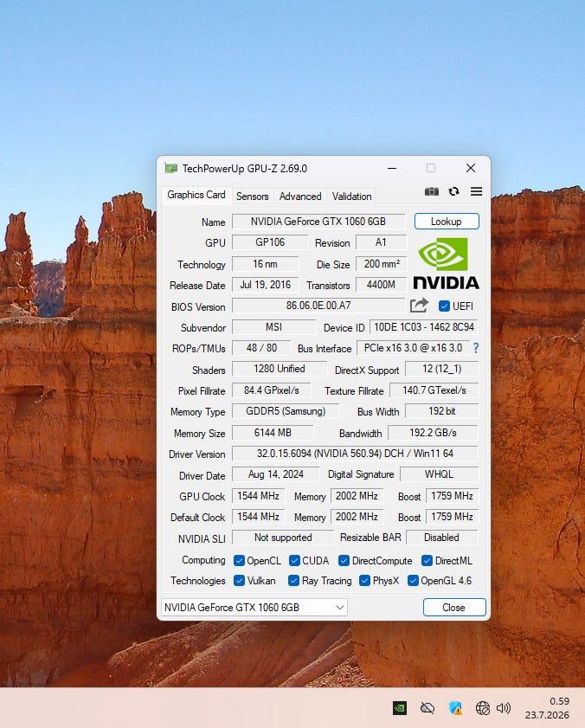585x728 pixels.
Task: Click the Transistors value 4400M
Action: coord(381,285)
